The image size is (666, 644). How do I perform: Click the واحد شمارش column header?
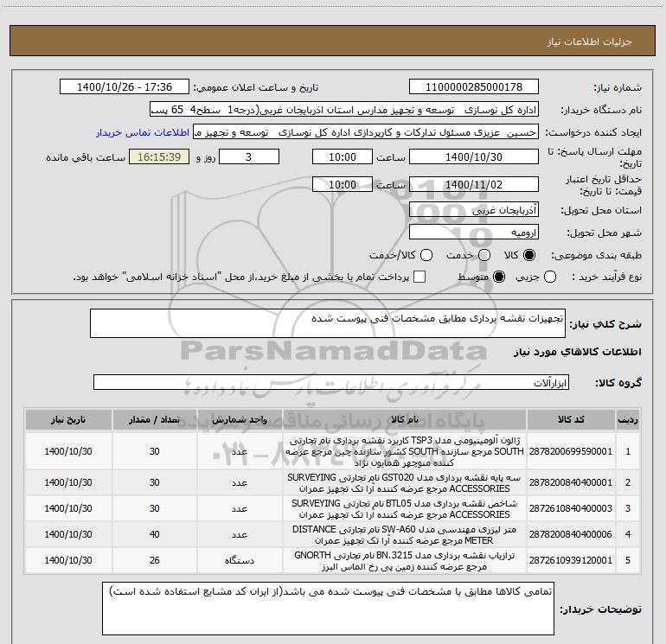coord(240,420)
